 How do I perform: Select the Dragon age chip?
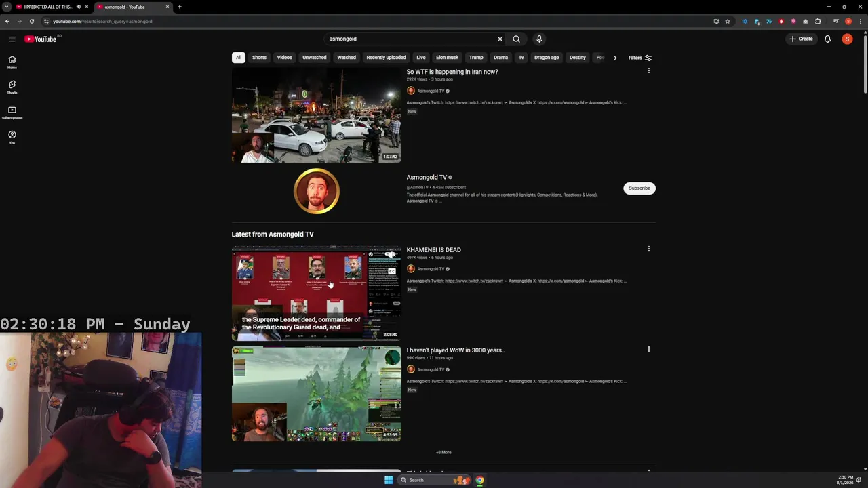click(x=547, y=58)
